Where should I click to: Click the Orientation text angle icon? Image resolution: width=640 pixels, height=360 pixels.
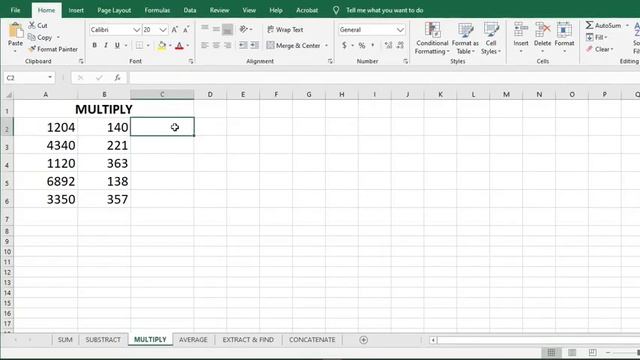pyautogui.click(x=244, y=29)
